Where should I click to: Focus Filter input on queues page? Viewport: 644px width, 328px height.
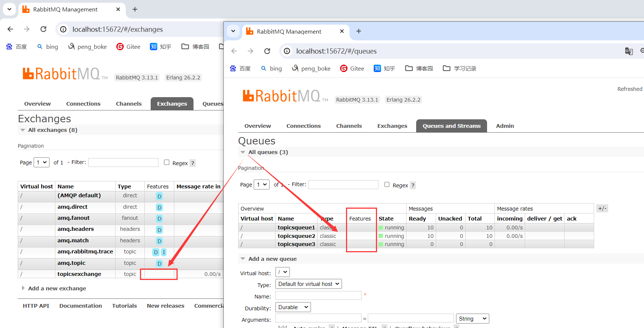pyautogui.click(x=343, y=185)
